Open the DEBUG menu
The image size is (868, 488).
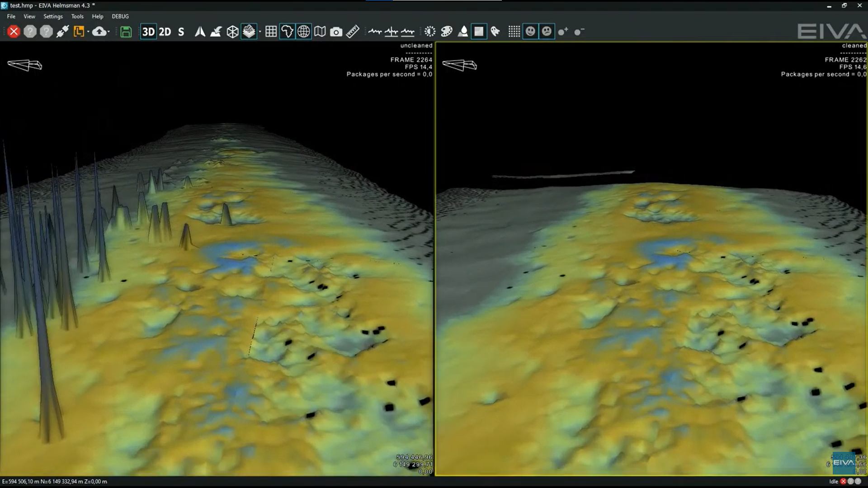120,16
